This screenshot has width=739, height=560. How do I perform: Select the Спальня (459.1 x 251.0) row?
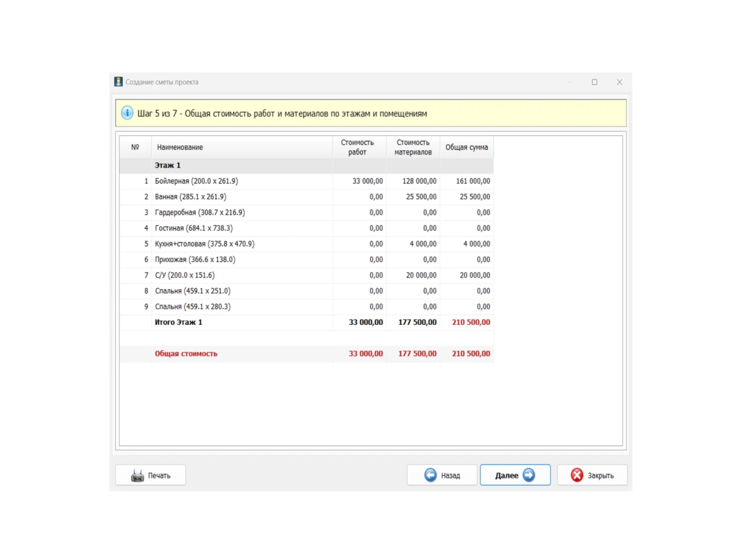pyautogui.click(x=306, y=291)
